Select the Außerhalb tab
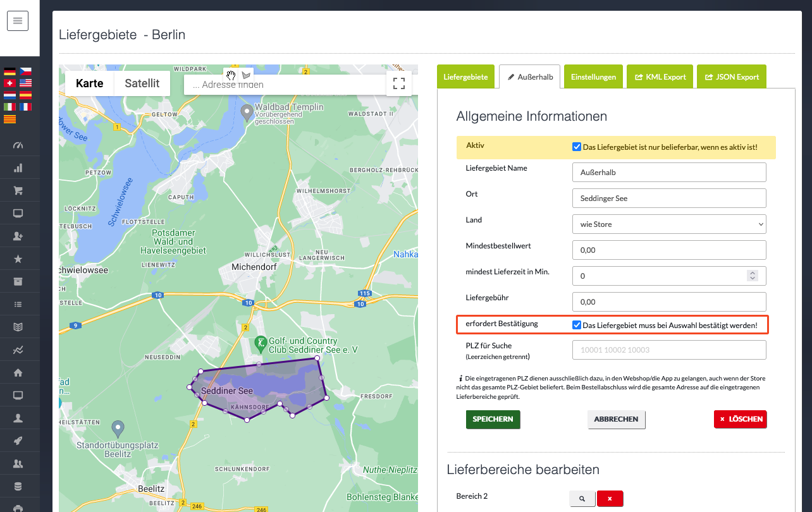Screen dimensions: 812x512 (530, 76)
